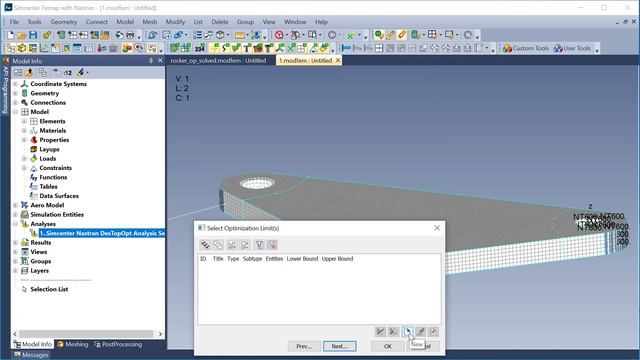Image resolution: width=640 pixels, height=360 pixels.
Task: Click the Save floppy disk icon
Action: click(x=33, y=35)
